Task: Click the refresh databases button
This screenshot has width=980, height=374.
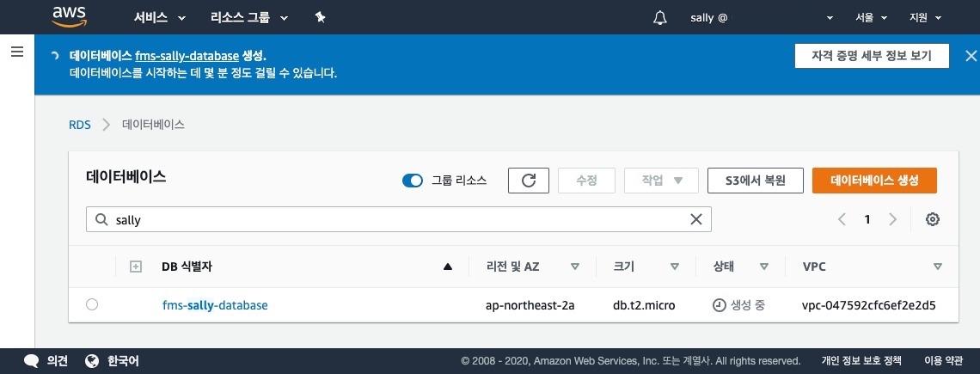Action: pyautogui.click(x=529, y=181)
